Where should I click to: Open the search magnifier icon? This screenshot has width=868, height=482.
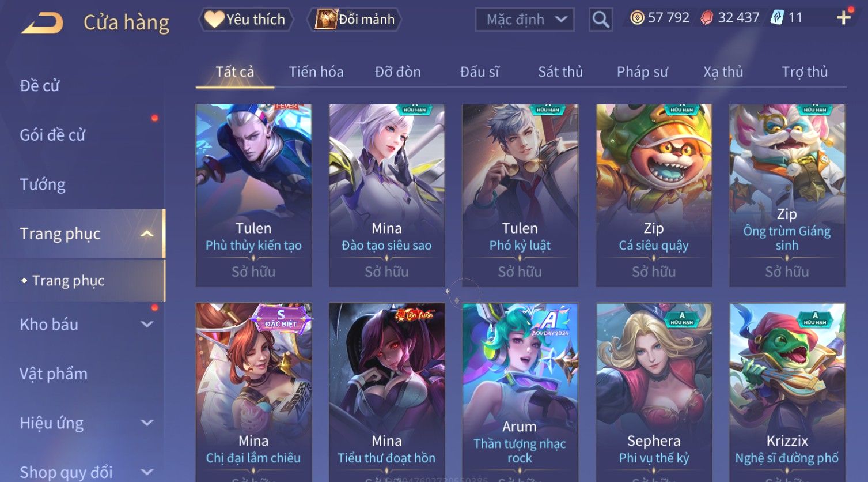coord(601,20)
